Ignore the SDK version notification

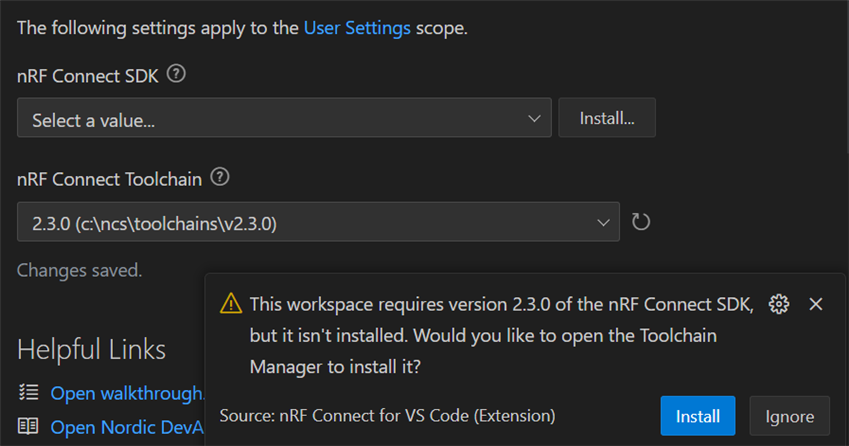point(789,416)
